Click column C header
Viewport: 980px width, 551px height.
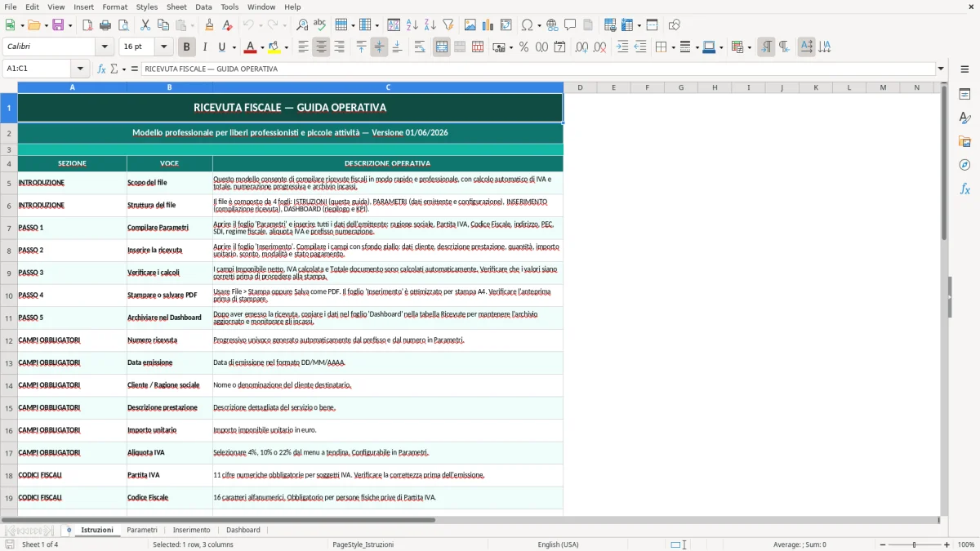[x=388, y=87]
